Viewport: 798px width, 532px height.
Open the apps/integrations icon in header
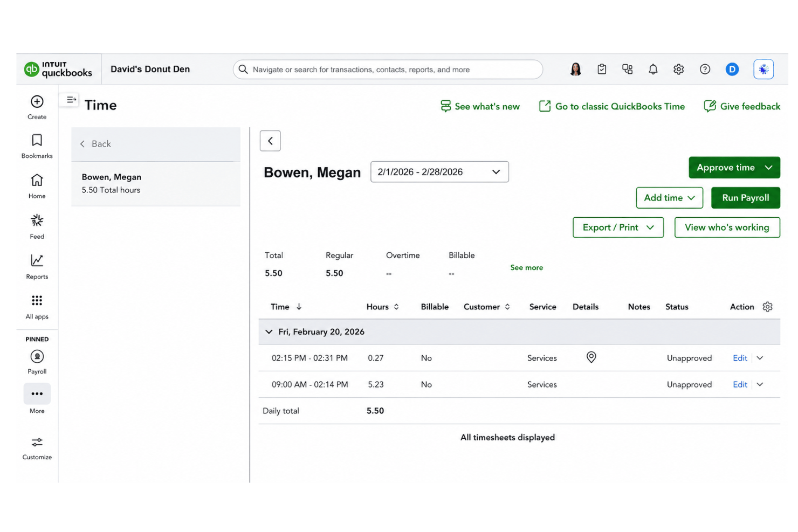(x=627, y=69)
